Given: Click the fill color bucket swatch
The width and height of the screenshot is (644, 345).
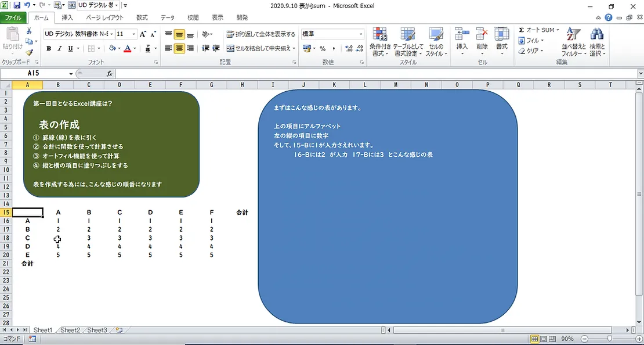Looking at the screenshot, I should click(x=113, y=48).
